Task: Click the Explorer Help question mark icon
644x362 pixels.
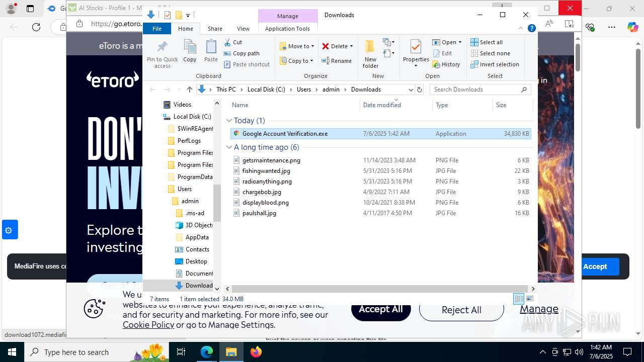Action: click(531, 29)
